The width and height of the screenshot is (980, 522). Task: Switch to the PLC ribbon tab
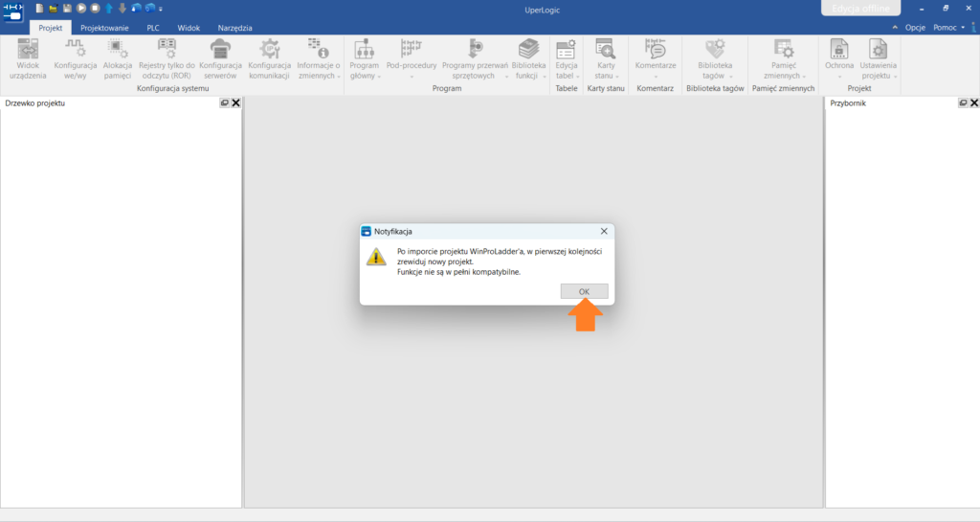point(153,28)
